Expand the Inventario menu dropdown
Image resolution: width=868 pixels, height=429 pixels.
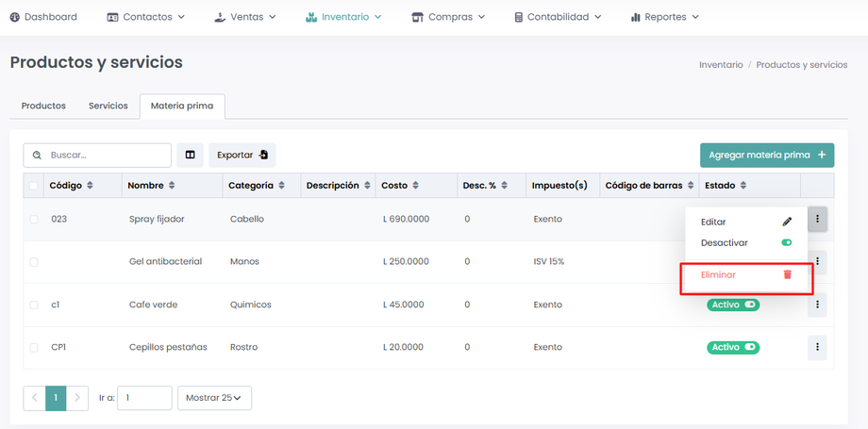343,17
